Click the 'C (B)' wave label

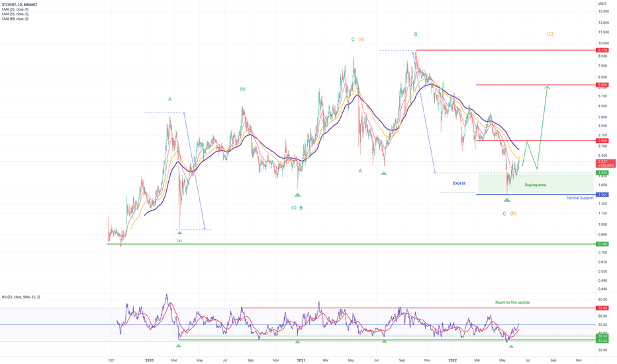pyautogui.click(x=509, y=214)
